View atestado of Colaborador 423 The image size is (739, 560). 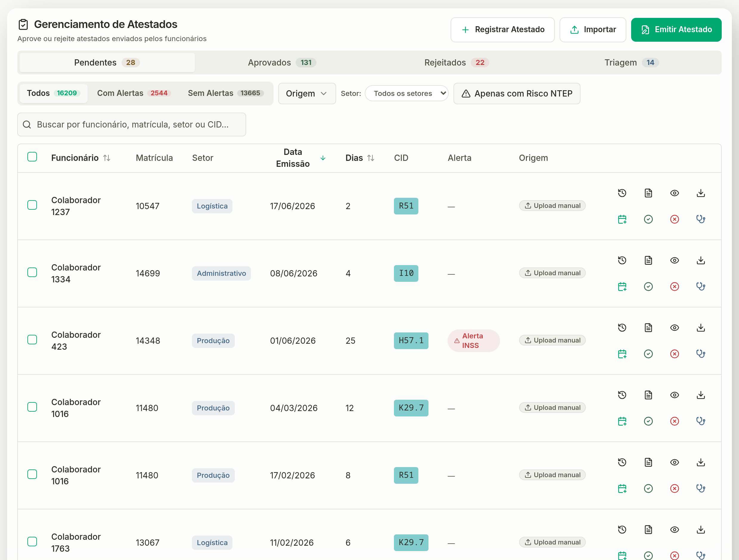674,328
